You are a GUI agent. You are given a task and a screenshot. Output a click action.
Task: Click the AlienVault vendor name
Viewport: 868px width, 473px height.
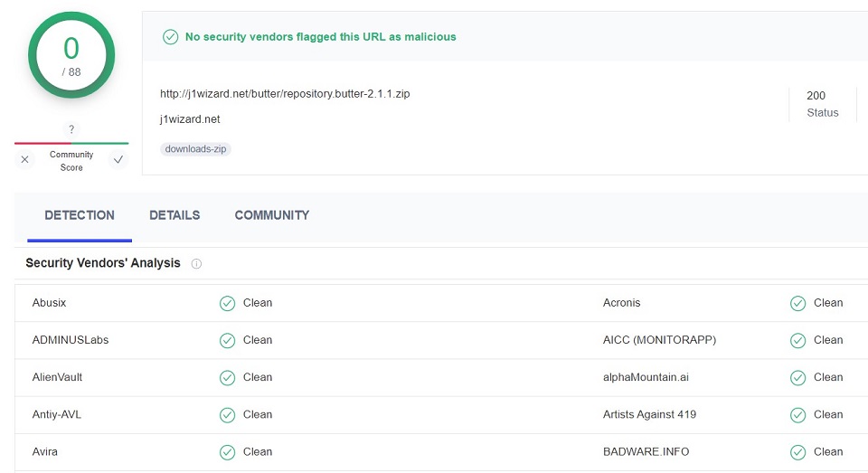57,377
